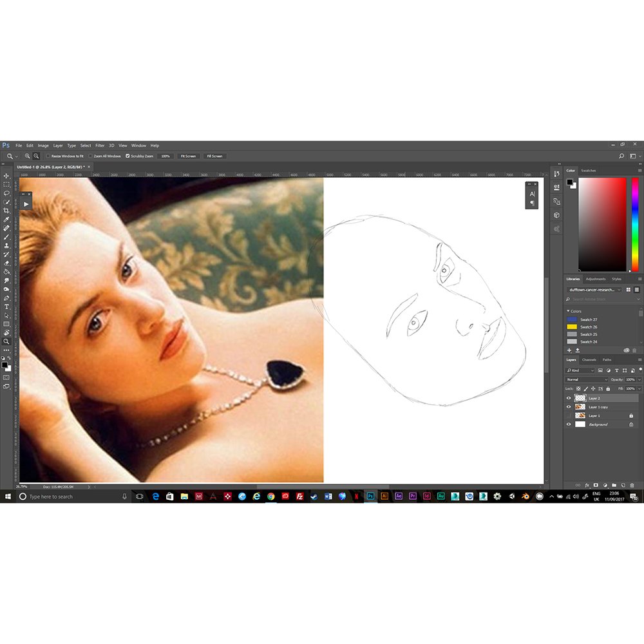
Task: Click the Fill Screen button
Action: 214,156
